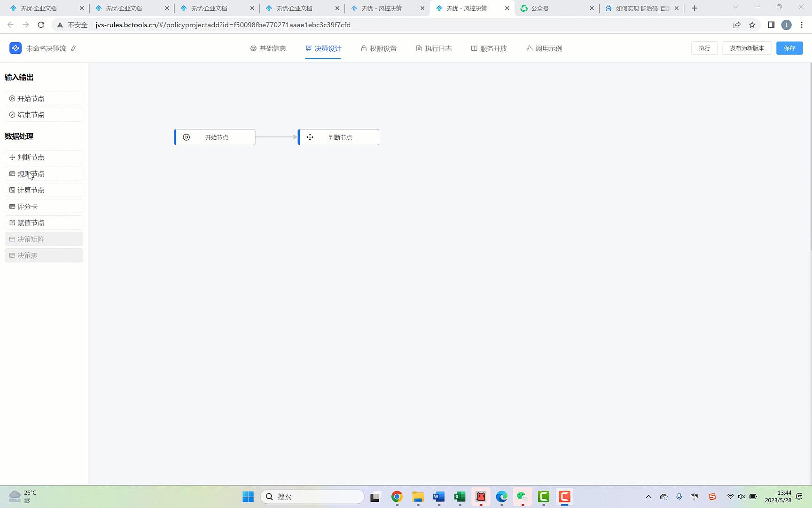
Task: Click the pencil icon to rename 未命名决策流
Action: coord(74,48)
